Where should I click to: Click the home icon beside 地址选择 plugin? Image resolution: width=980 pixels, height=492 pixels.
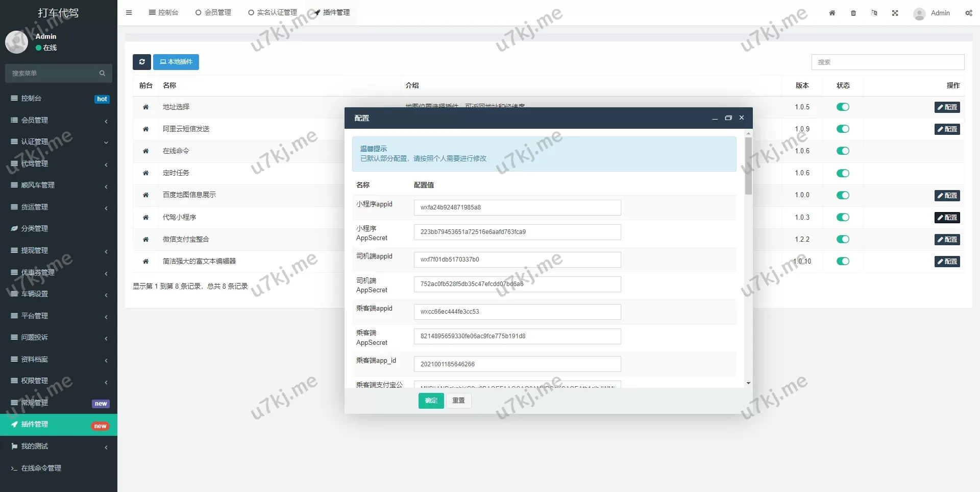pyautogui.click(x=145, y=107)
